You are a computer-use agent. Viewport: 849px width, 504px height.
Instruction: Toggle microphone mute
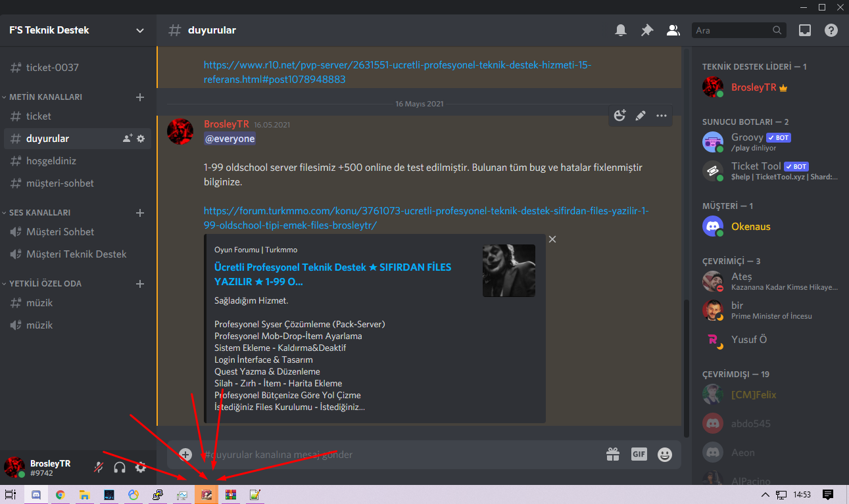pyautogui.click(x=99, y=468)
